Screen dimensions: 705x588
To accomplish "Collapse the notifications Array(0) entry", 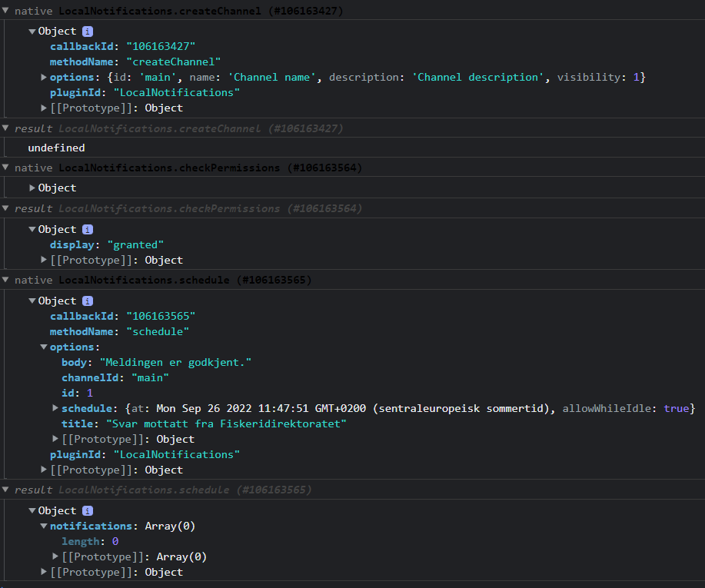I will tap(44, 526).
